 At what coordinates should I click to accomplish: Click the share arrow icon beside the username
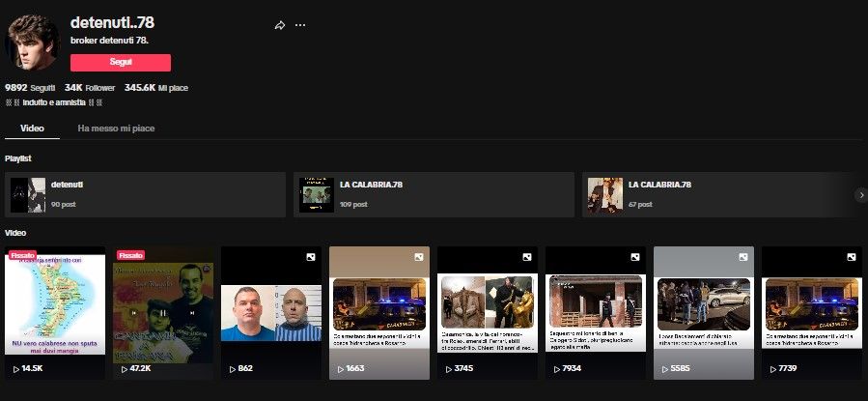tap(280, 25)
